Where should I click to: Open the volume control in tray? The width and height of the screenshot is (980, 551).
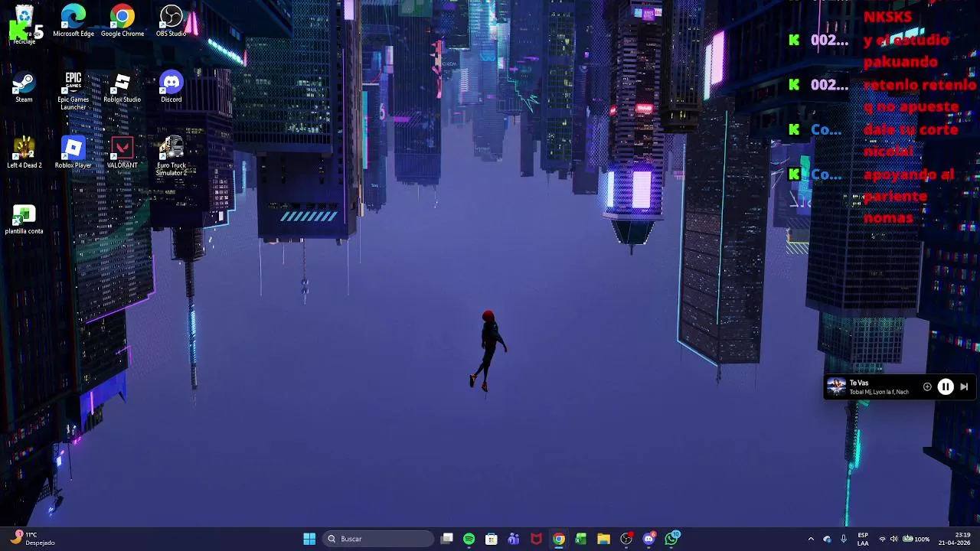pyautogui.click(x=893, y=539)
